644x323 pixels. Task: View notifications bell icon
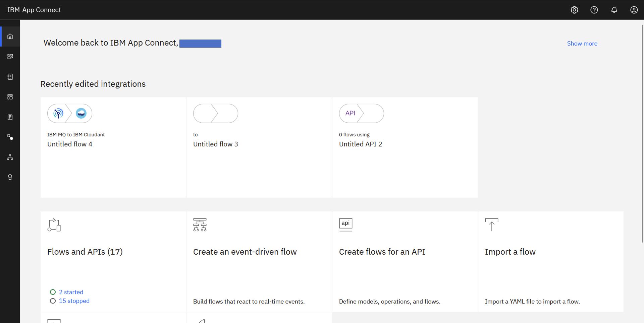pyautogui.click(x=614, y=10)
